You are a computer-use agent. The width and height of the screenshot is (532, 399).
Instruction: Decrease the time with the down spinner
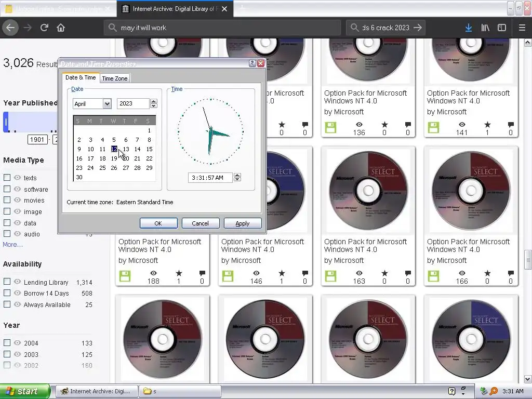(x=237, y=179)
